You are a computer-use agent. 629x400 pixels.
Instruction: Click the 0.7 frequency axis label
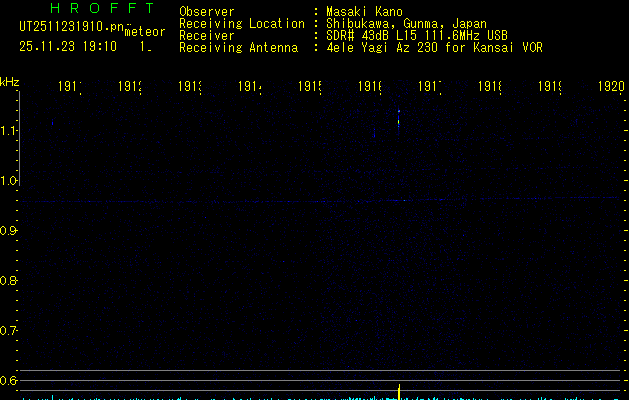point(8,331)
